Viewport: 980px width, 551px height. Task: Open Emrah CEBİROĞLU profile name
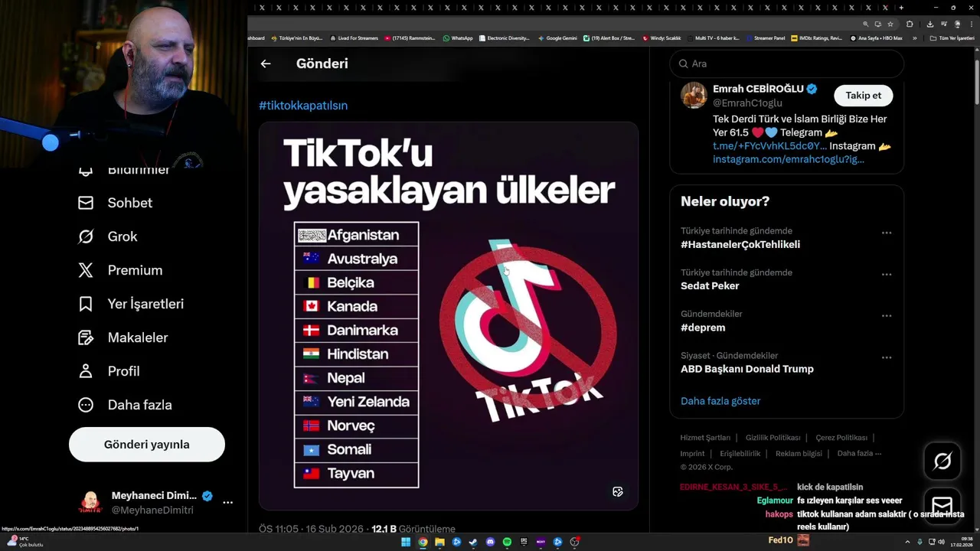click(759, 89)
